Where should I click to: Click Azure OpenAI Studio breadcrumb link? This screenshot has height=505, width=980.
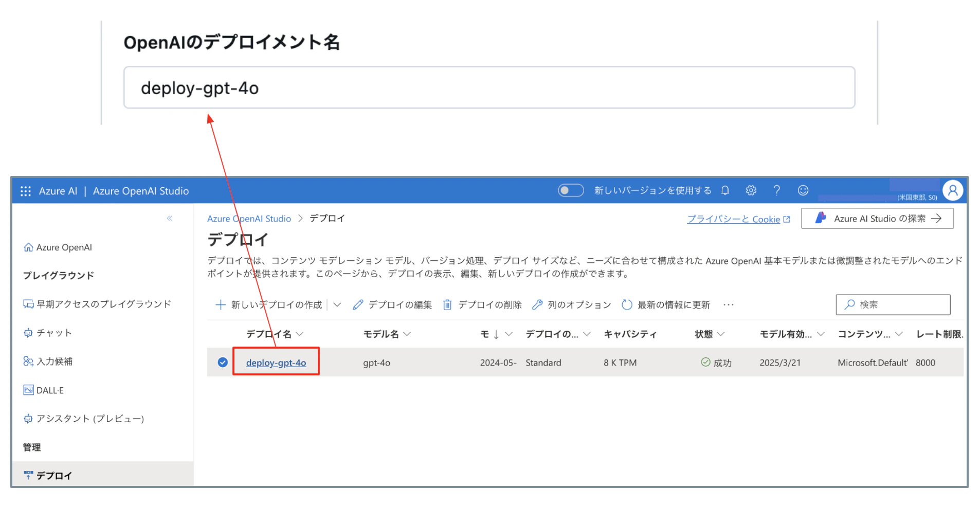tap(249, 219)
